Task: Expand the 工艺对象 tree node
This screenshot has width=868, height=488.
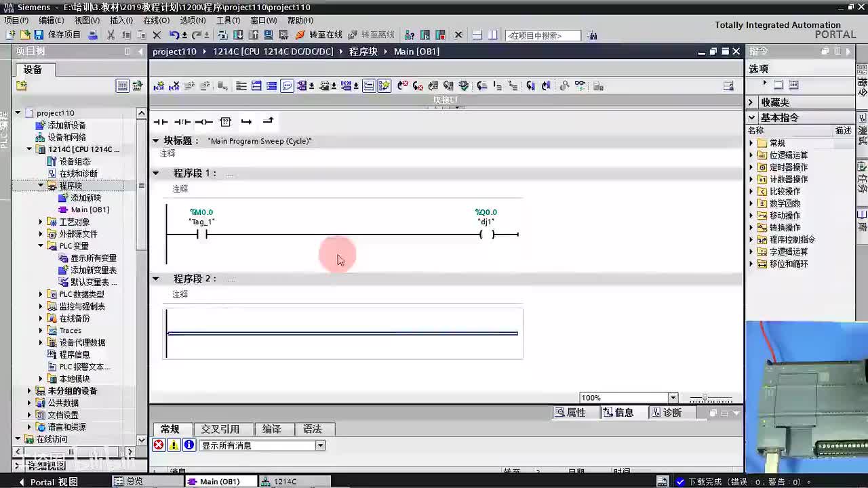Action: (41, 222)
